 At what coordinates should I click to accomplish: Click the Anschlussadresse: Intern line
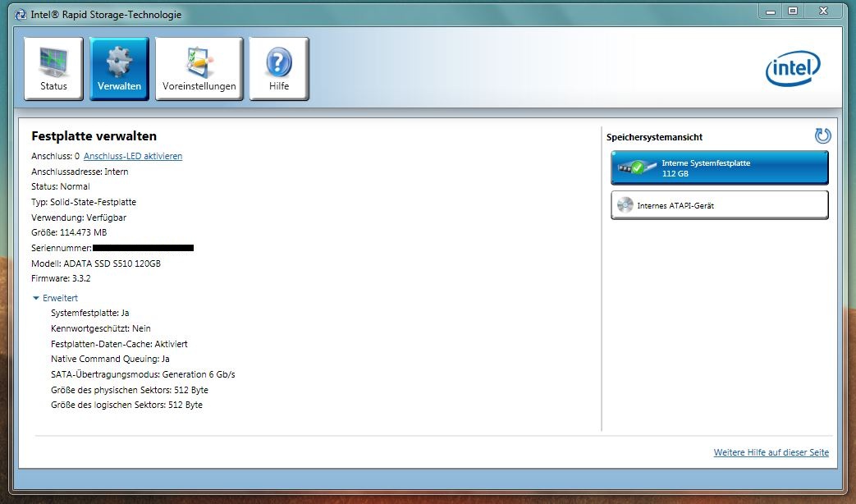point(80,172)
